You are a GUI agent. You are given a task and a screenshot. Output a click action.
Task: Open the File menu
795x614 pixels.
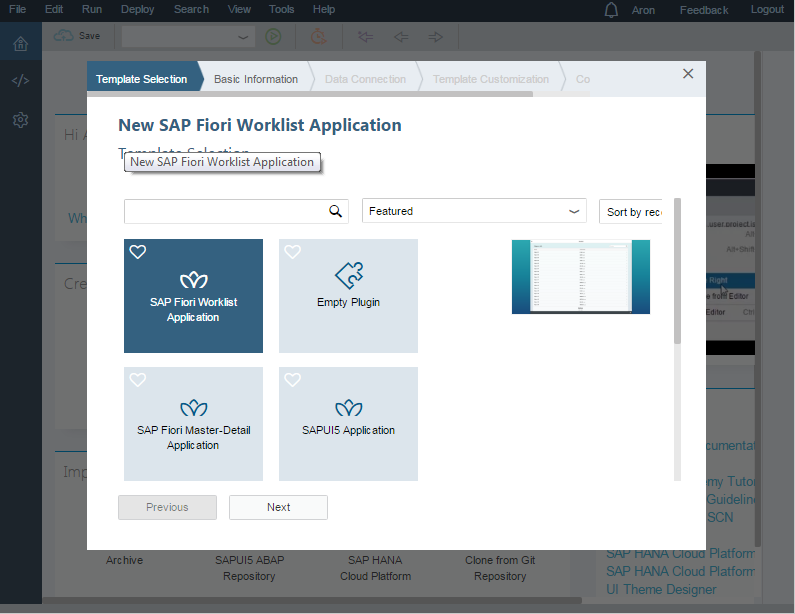point(18,10)
